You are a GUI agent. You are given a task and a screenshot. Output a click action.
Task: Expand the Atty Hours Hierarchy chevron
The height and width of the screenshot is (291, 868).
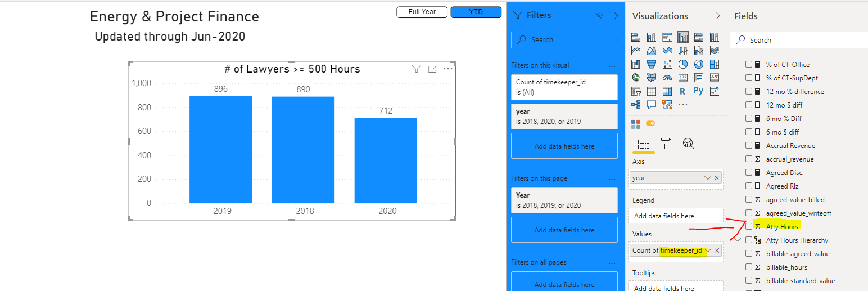click(x=738, y=240)
